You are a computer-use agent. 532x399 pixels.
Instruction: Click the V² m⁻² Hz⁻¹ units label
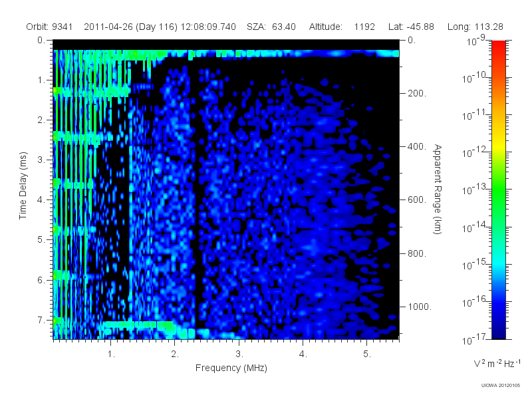coord(497,363)
